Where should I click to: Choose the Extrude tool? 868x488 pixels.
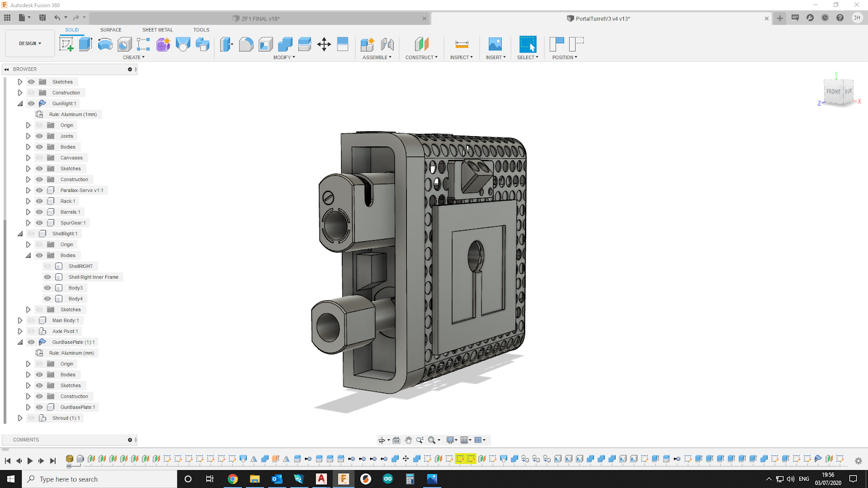pyautogui.click(x=86, y=44)
